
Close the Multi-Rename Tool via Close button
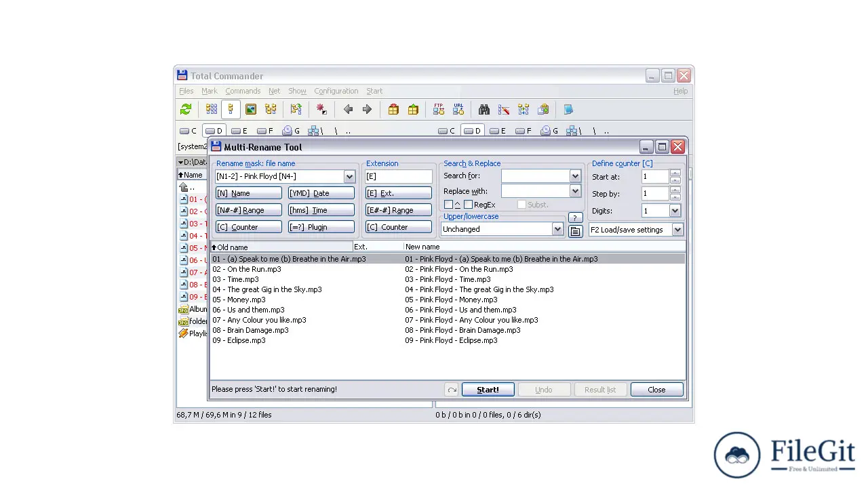coord(656,390)
